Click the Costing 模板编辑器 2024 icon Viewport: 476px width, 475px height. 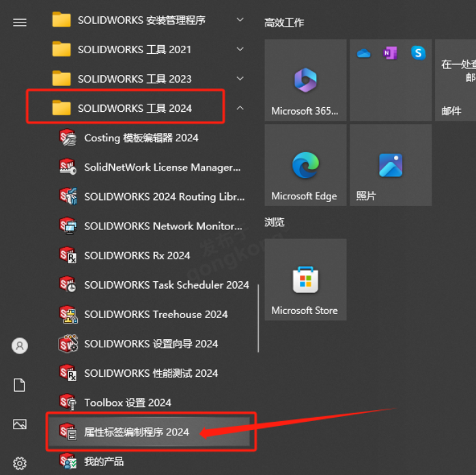(x=68, y=137)
